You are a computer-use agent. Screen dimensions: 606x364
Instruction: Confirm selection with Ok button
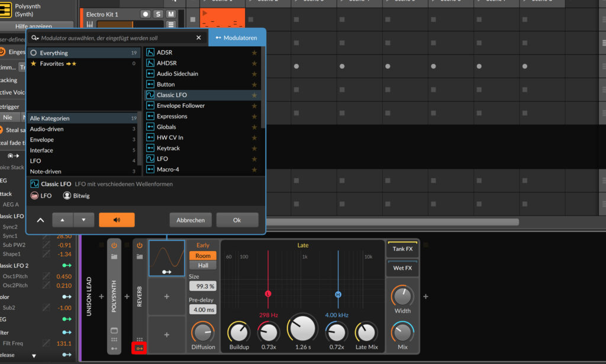point(237,220)
